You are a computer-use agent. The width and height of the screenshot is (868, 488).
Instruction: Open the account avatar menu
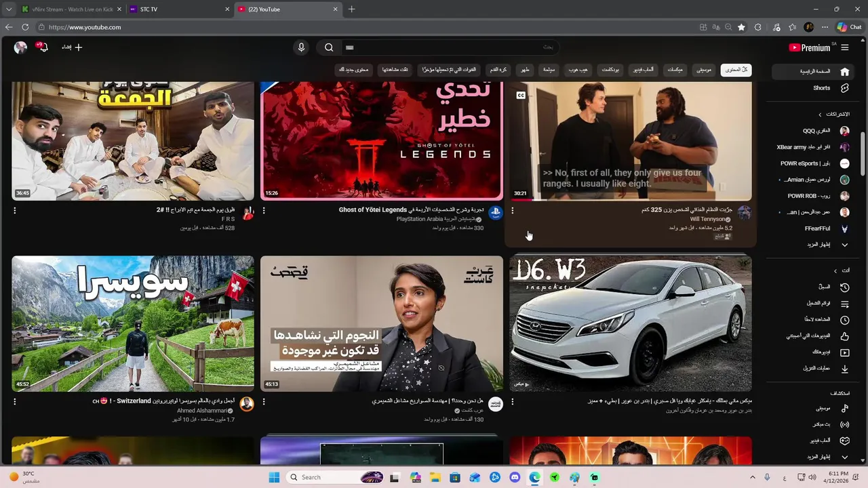click(20, 47)
